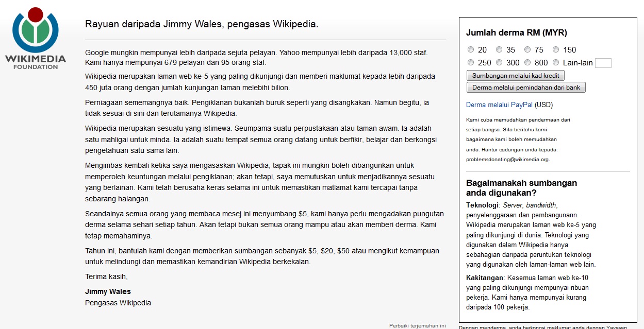
Task: Click paragraph starting Tahun ini, bantulah kami
Action: [x=262, y=256]
